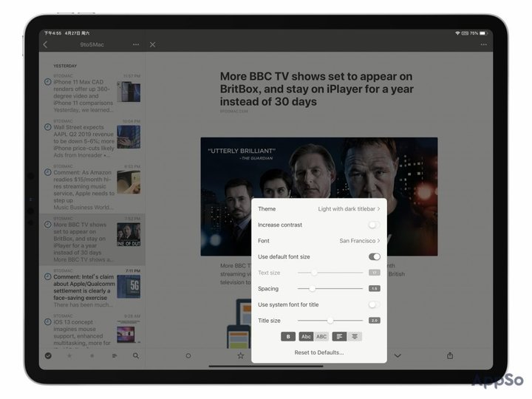Star the current article
Viewport: 532px width, 399px height.
[240, 355]
